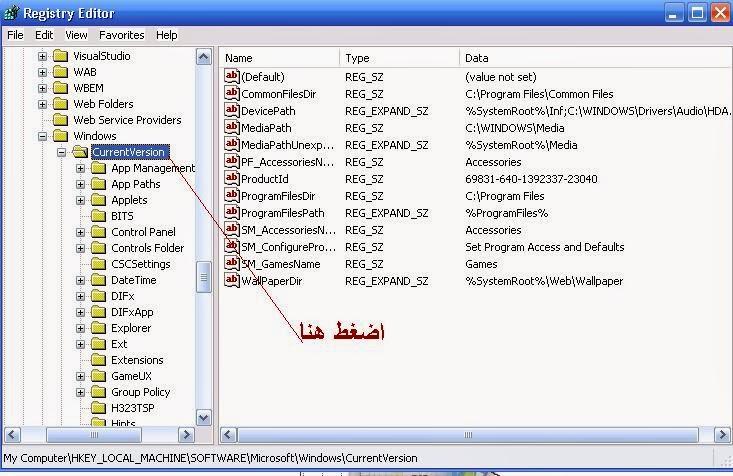Image resolution: width=733 pixels, height=476 pixels.
Task: Expand the VisualStudio key
Action: click(x=43, y=57)
